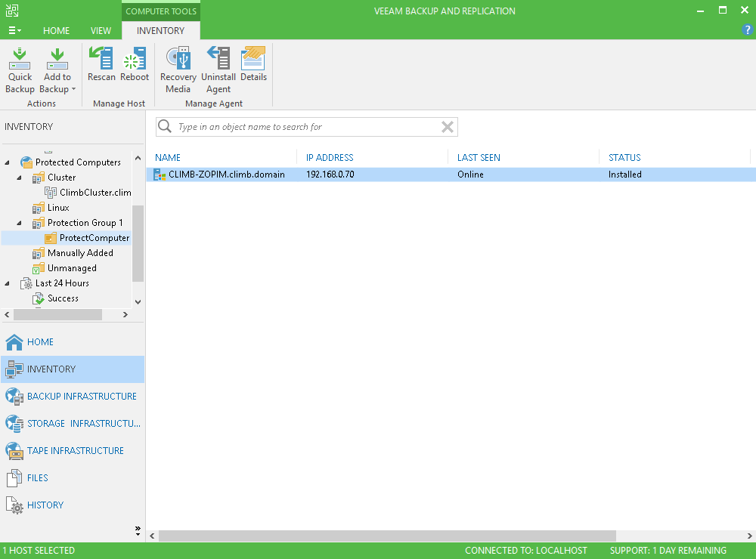Select Protection Group 1 in tree
Image resolution: width=756 pixels, height=559 pixels.
tap(85, 223)
